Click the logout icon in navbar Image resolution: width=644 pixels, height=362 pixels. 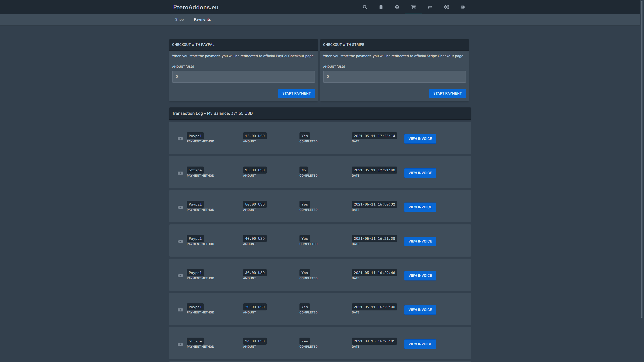coord(463,7)
